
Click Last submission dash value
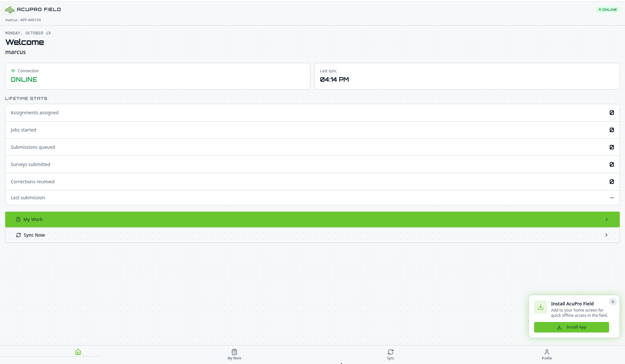(612, 198)
